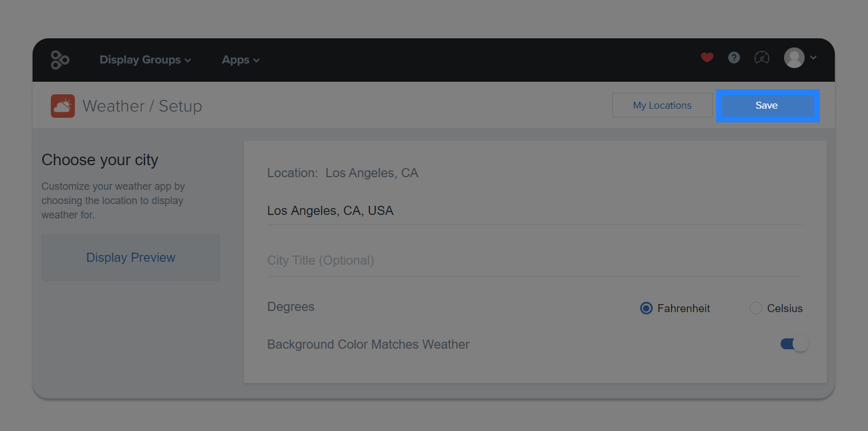Screen dimensions: 868x431
Task: Click the City Title optional input field
Action: pos(400,260)
